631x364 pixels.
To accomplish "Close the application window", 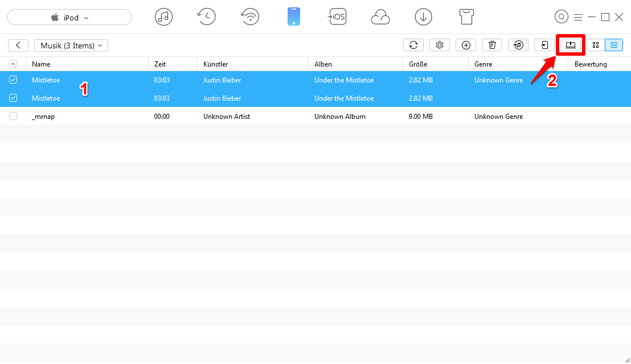I will pos(619,17).
